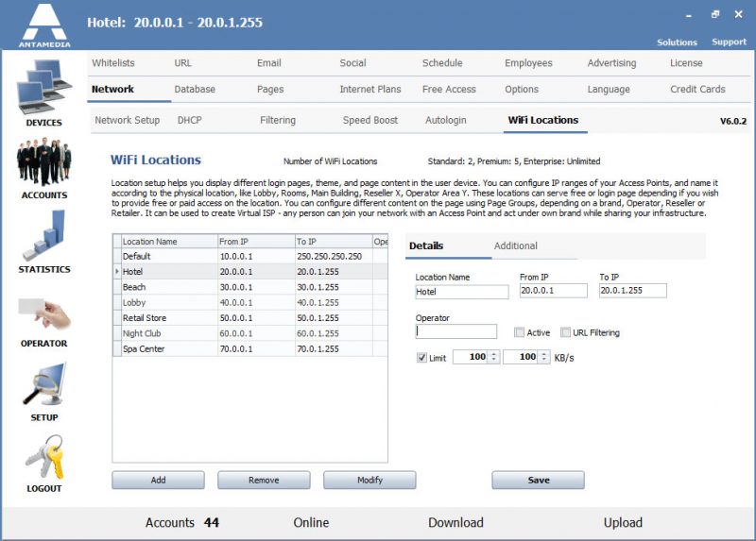Viewport: 756px width, 541px height.
Task: Open the Schedule tab
Action: 442,62
